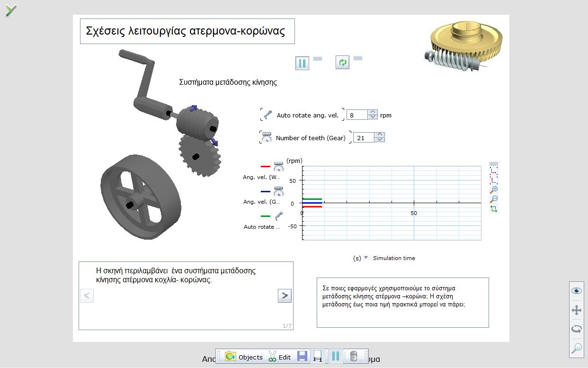
Task: Click the (rpm) axis unit label
Action: (x=294, y=161)
